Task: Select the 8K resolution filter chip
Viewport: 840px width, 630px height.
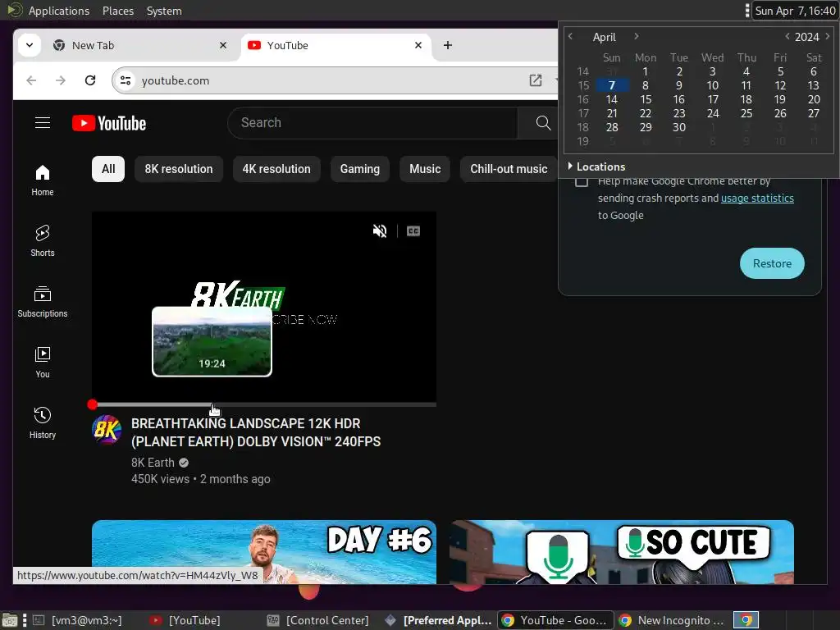Action: [x=178, y=169]
